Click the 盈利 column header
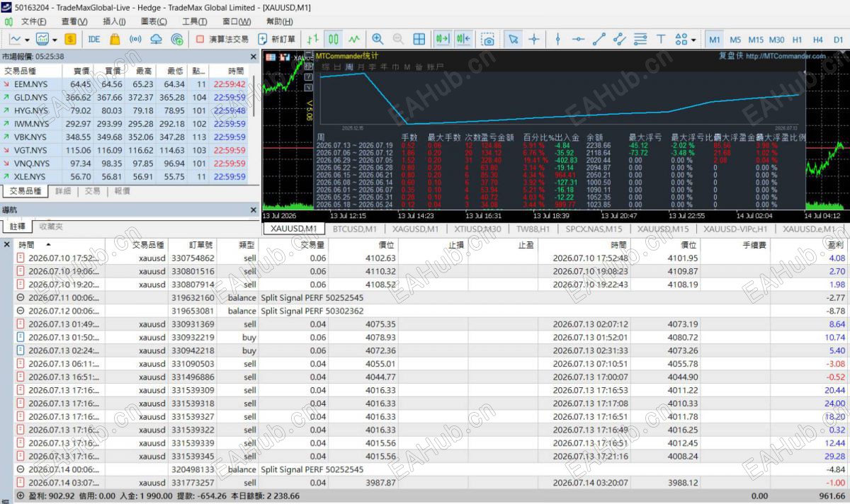This screenshot has height=504, width=850. [835, 245]
